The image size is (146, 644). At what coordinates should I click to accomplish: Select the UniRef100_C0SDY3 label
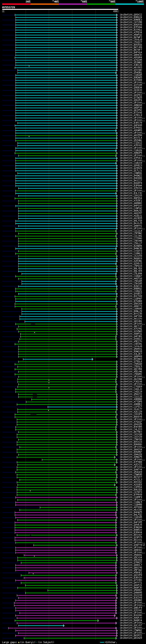click(131, 251)
